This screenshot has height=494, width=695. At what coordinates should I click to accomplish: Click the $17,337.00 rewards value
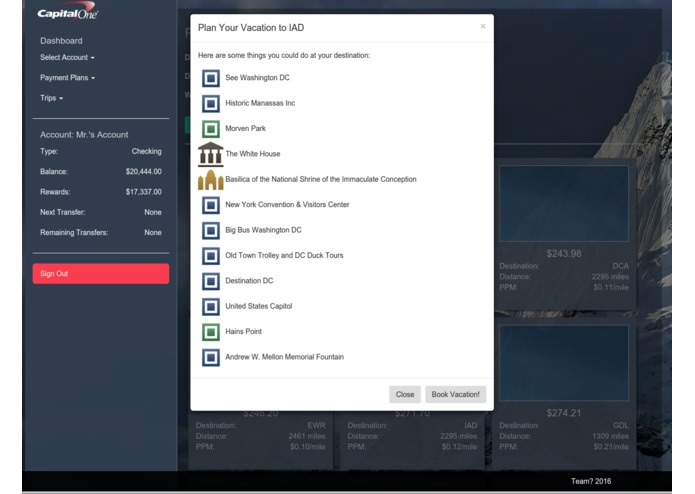pyautogui.click(x=144, y=192)
